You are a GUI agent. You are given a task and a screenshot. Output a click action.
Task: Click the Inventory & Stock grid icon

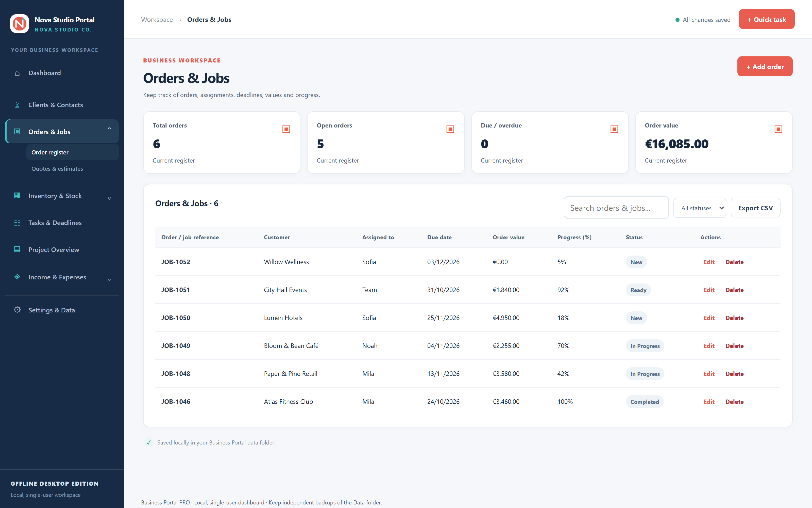[17, 196]
